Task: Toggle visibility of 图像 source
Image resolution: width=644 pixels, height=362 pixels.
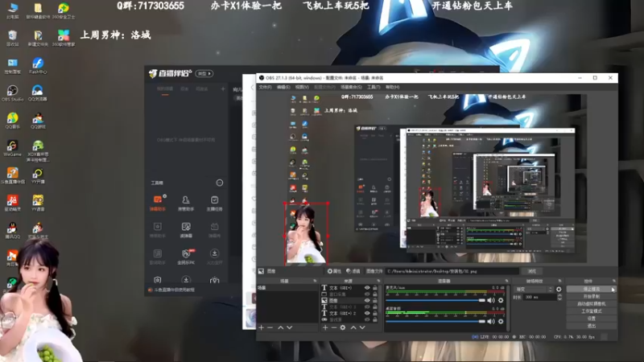Action: pyautogui.click(x=367, y=300)
